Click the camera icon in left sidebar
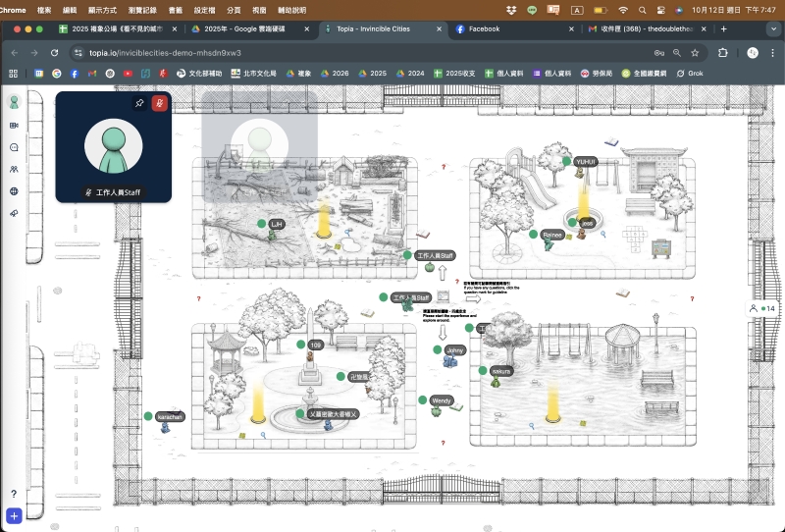 click(x=14, y=126)
